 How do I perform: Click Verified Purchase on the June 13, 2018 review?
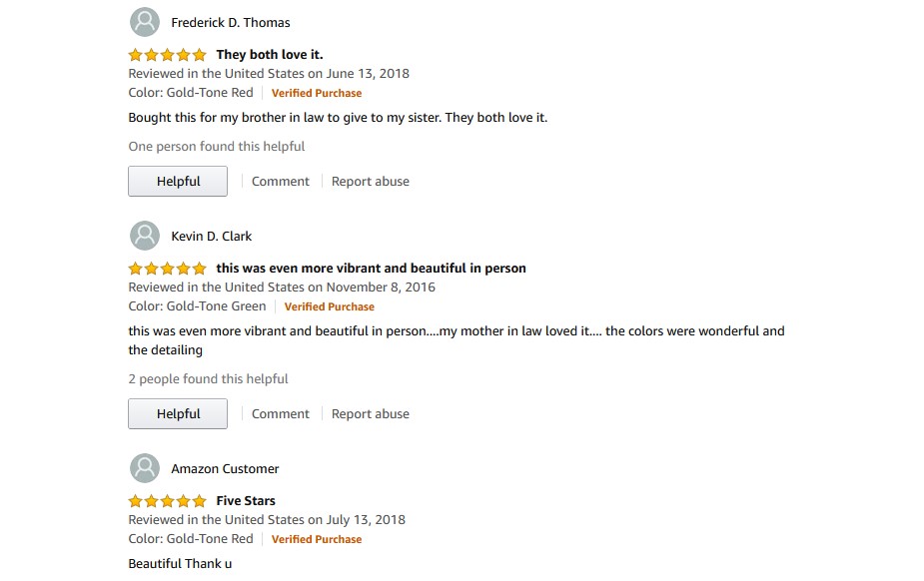tap(317, 93)
